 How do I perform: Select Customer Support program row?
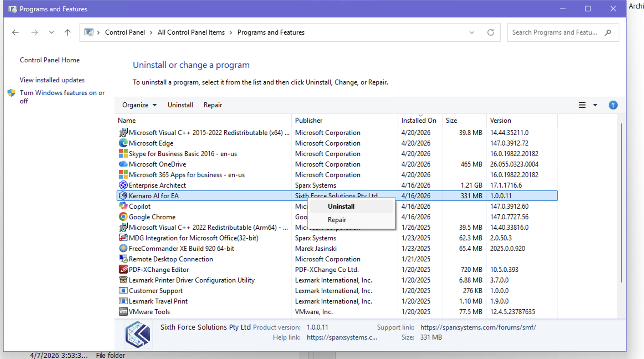pos(337,291)
